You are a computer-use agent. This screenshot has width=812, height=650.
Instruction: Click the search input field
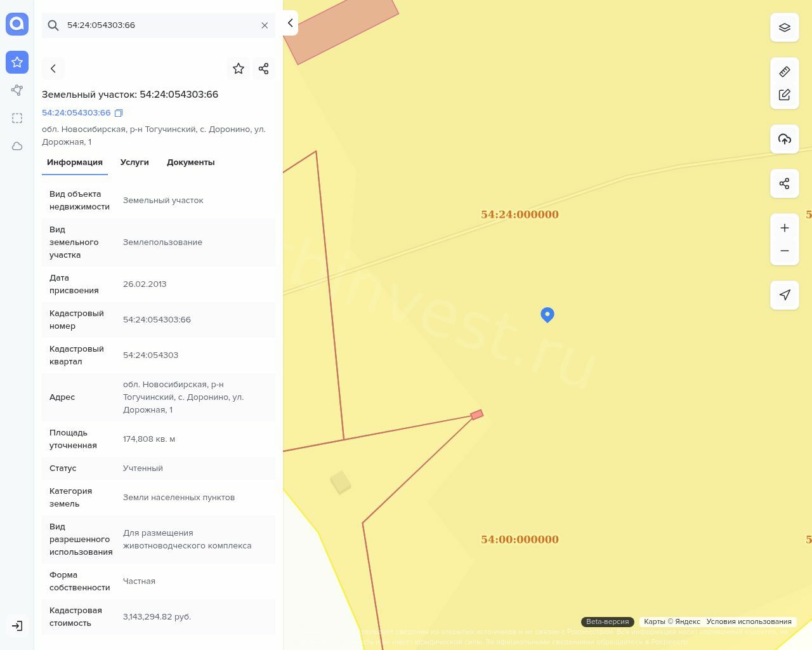(x=159, y=25)
